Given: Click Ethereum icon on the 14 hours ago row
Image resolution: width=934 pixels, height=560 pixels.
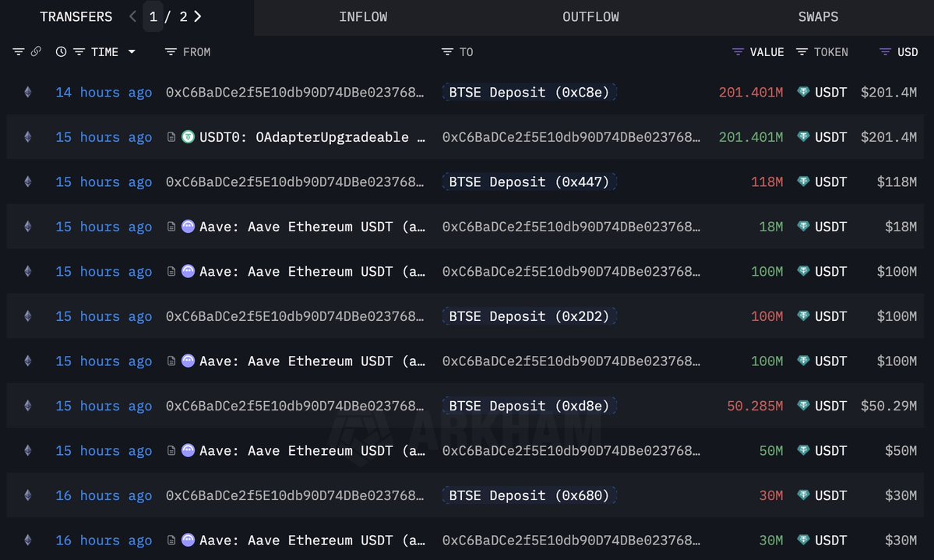Looking at the screenshot, I should [x=28, y=93].
